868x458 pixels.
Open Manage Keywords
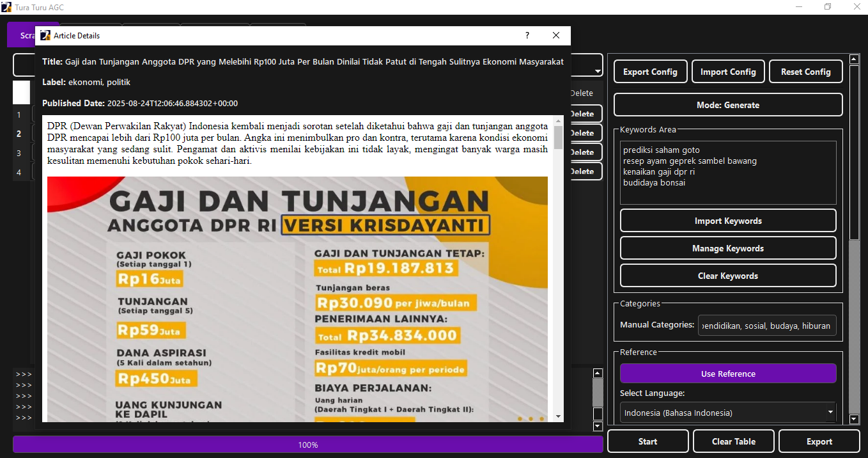[728, 248]
